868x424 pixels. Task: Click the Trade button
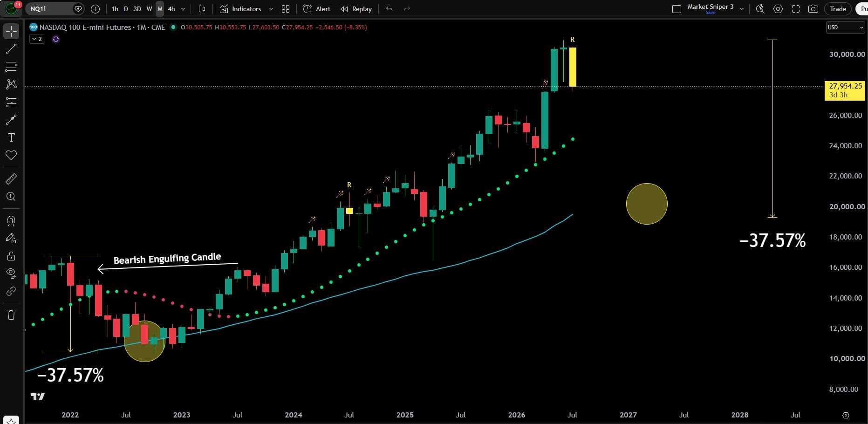coord(838,9)
